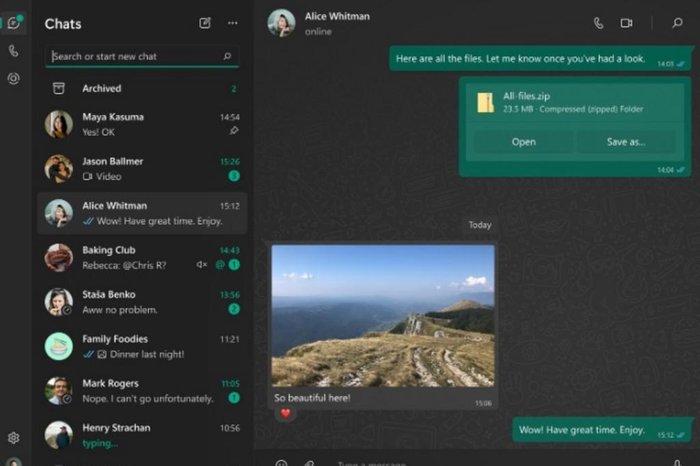700x466 pixels.
Task: Open the Calls tab in the sidebar
Action: 14,51
